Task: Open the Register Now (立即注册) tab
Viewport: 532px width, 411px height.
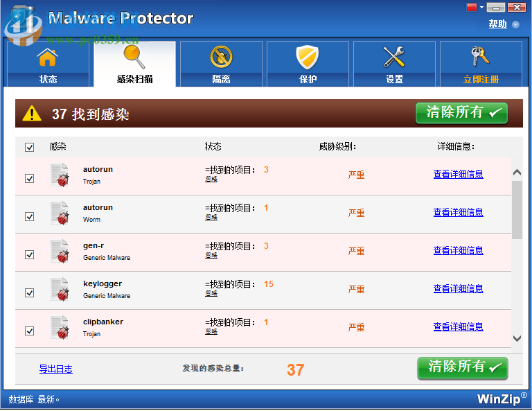Action: coord(481,64)
